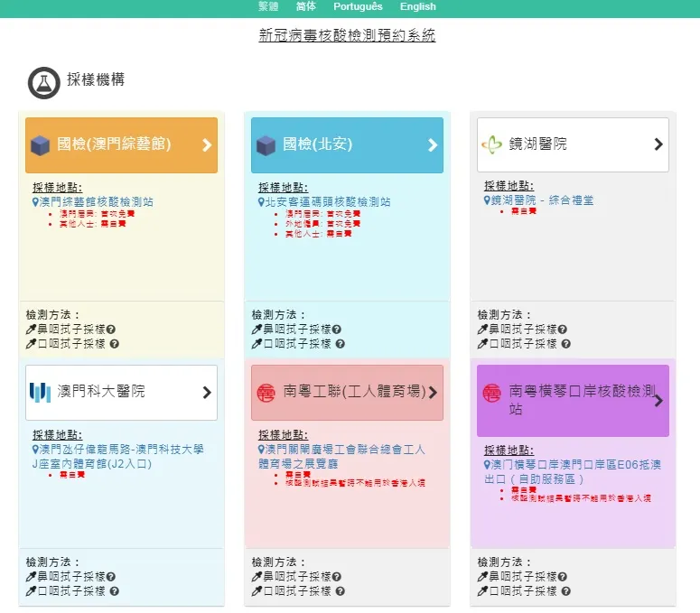Click help icon for 口咽拭子採樣 under 南粵工聯
Viewport: 700px width, 613px height.
341,591
